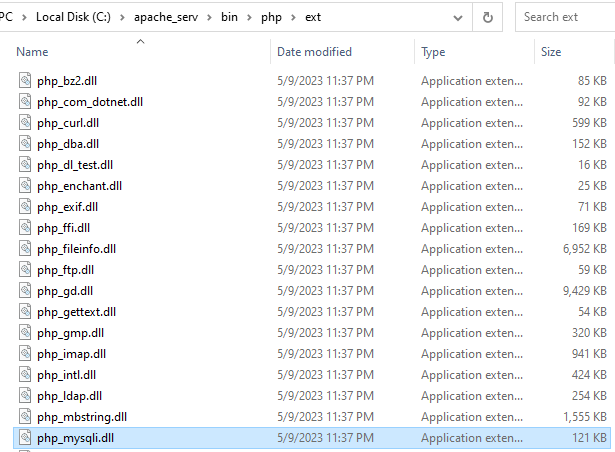This screenshot has height=452, width=615.
Task: Select the php_fileinfo.dll file name
Action: click(x=76, y=249)
